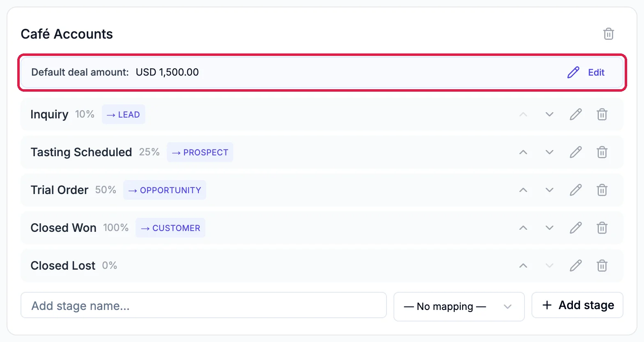Image resolution: width=644 pixels, height=342 pixels.
Task: Edit the Trial Order stage
Action: (x=576, y=190)
